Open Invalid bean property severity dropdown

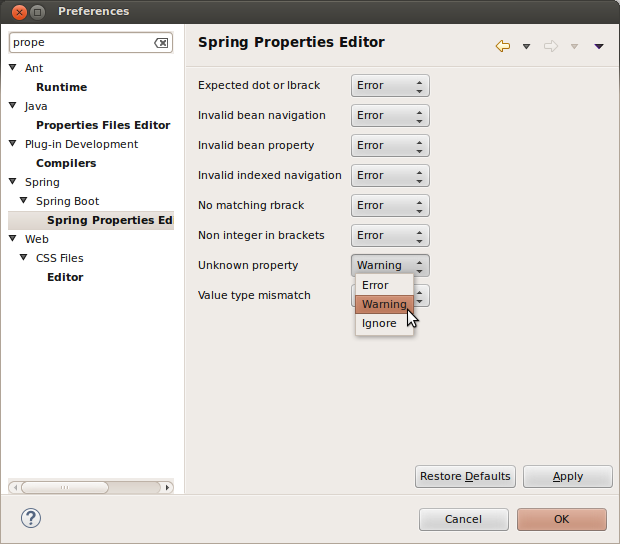point(390,145)
